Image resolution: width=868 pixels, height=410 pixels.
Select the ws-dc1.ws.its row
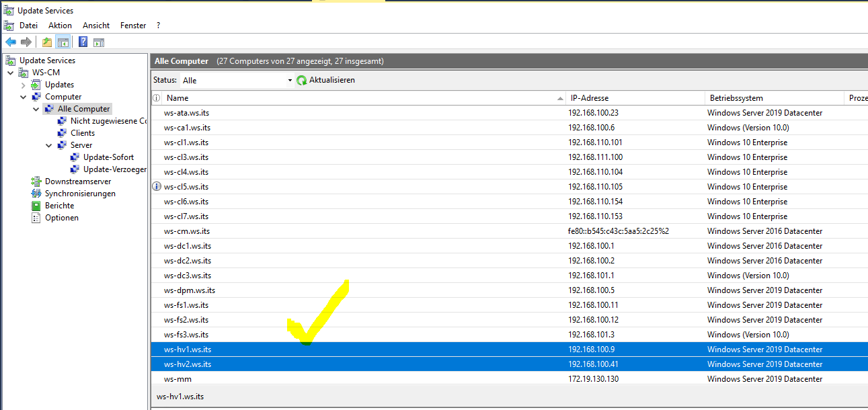(x=509, y=246)
